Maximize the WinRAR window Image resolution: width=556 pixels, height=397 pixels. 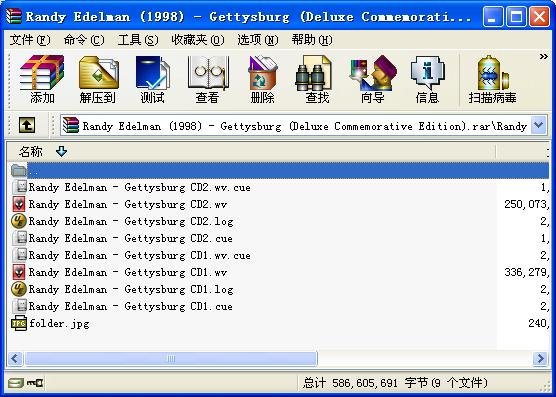pos(516,17)
